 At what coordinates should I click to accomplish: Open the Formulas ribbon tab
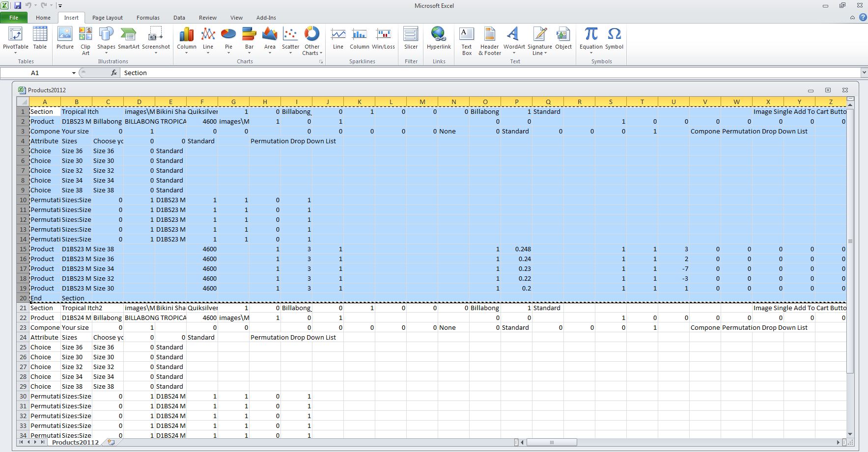[148, 18]
